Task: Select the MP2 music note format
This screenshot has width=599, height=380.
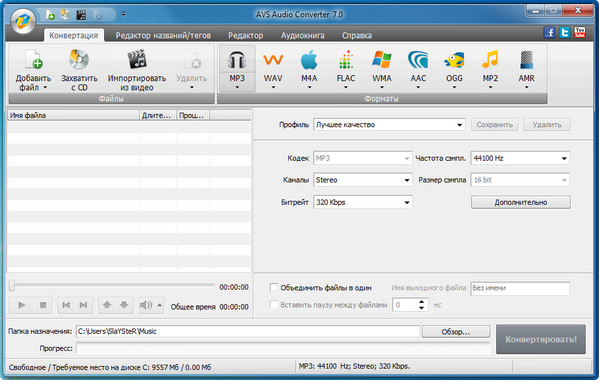Action: tap(490, 60)
